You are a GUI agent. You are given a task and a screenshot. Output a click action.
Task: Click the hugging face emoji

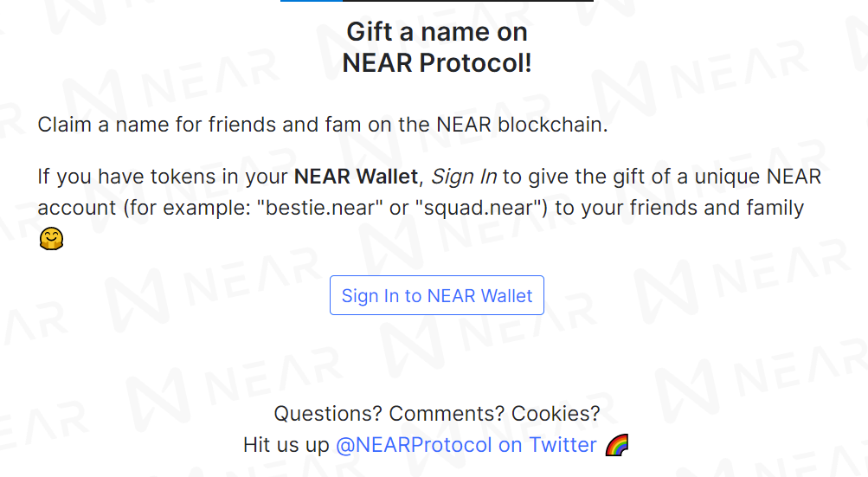pyautogui.click(x=51, y=239)
